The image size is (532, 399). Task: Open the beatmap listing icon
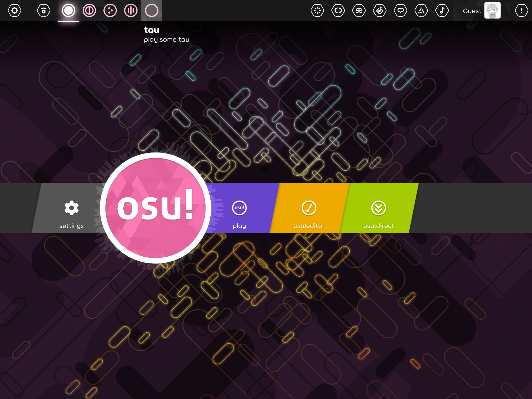380,10
